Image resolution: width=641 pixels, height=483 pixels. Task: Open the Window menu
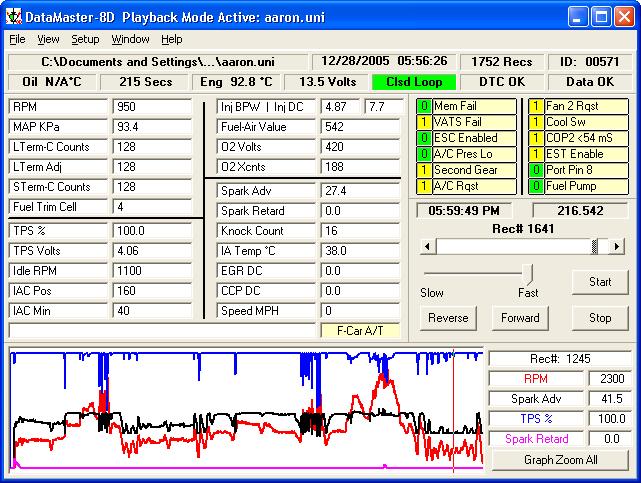[x=130, y=40]
